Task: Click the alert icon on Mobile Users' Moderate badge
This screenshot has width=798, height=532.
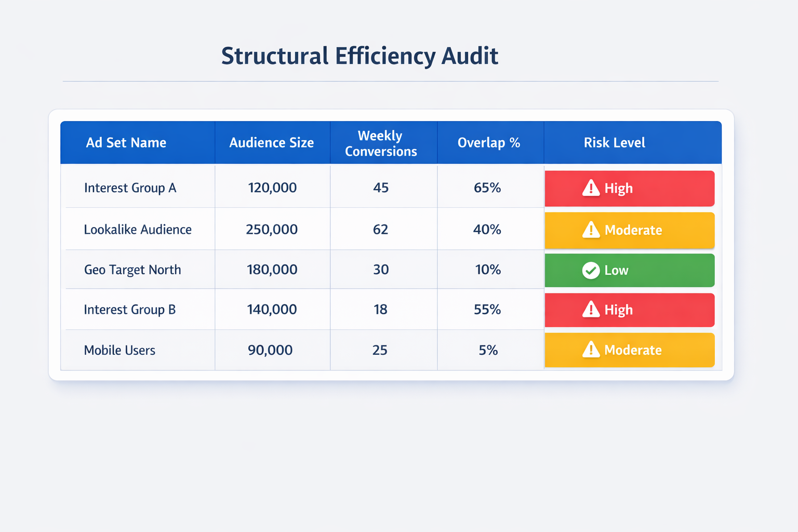Action: [591, 350]
